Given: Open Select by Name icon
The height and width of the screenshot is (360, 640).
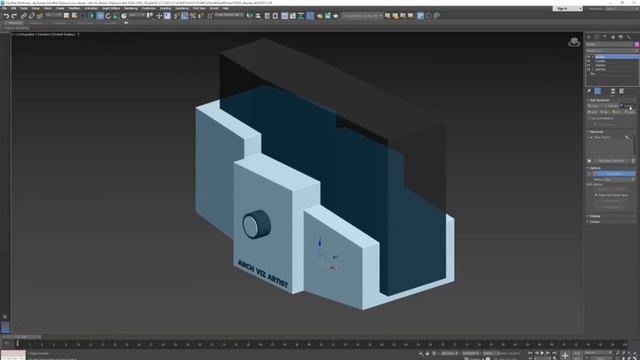Looking at the screenshot, I should (74, 16).
